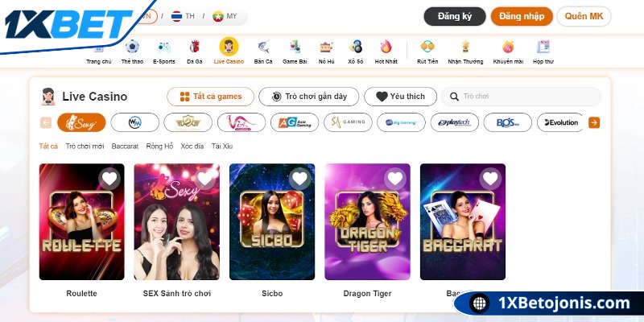Toggle favorite heart on Sicbo card

pos(299,179)
